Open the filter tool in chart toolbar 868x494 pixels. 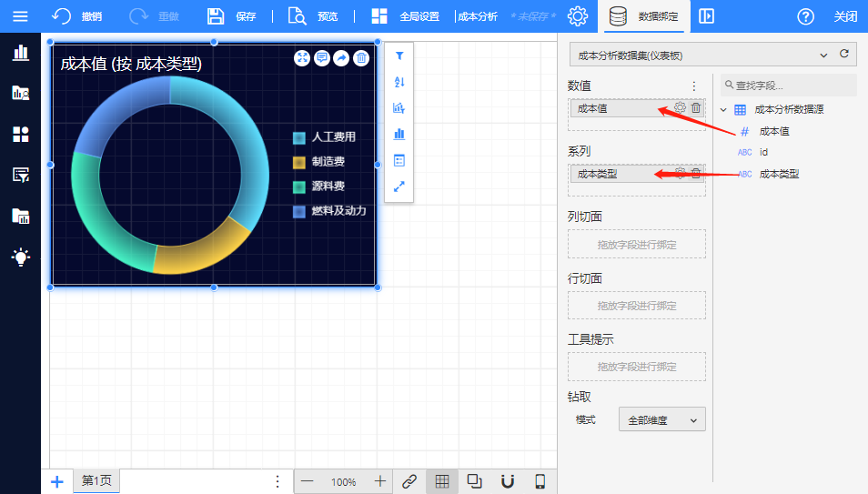tap(399, 56)
